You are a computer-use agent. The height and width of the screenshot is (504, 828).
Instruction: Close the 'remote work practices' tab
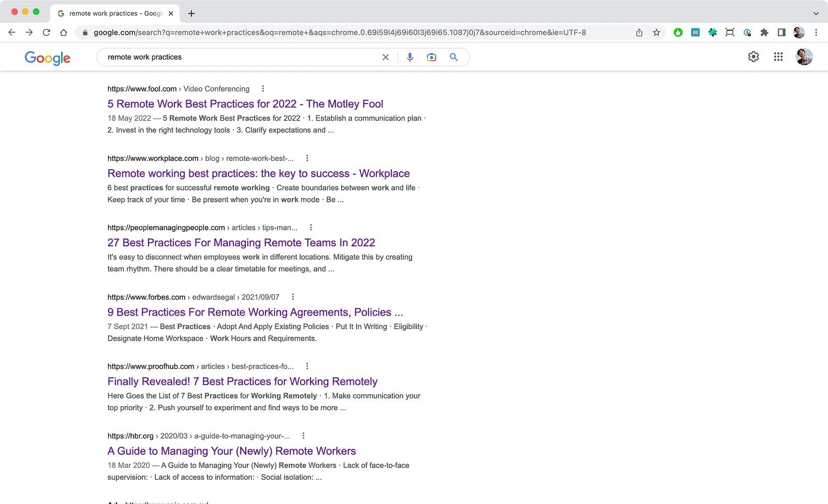tap(171, 13)
